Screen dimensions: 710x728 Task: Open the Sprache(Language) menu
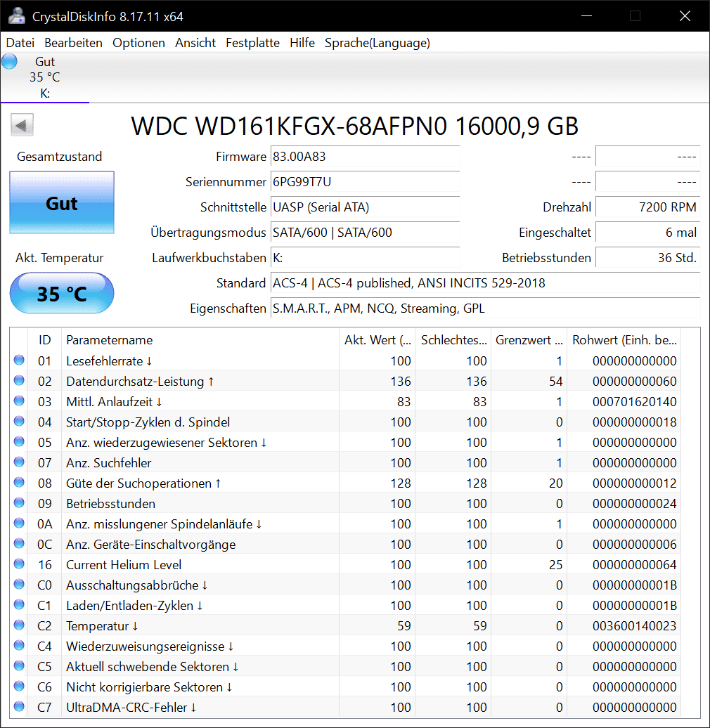(377, 43)
